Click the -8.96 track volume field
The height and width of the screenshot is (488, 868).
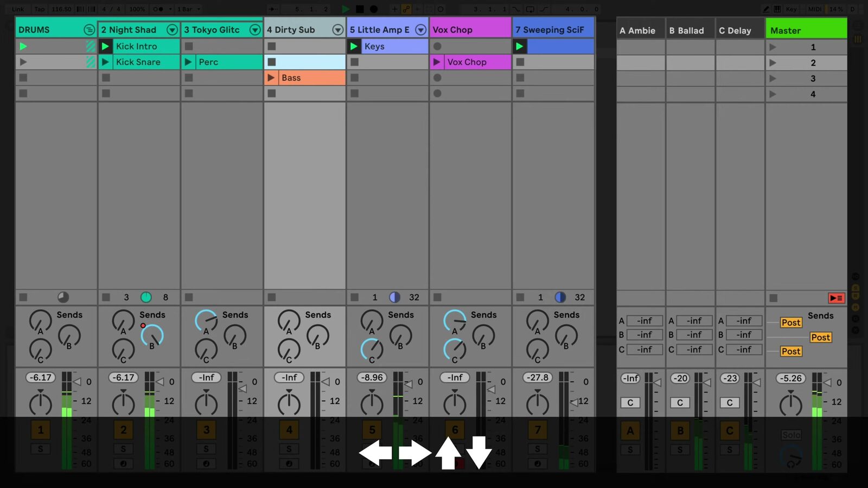coord(372,377)
